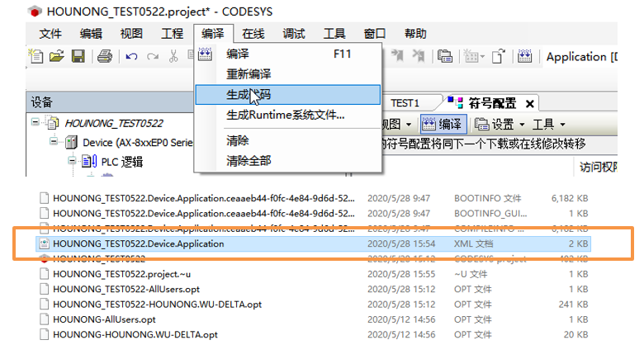Image resolution: width=644 pixels, height=359 pixels.
Task: Open the 在线 menu in menu bar
Action: tap(253, 34)
